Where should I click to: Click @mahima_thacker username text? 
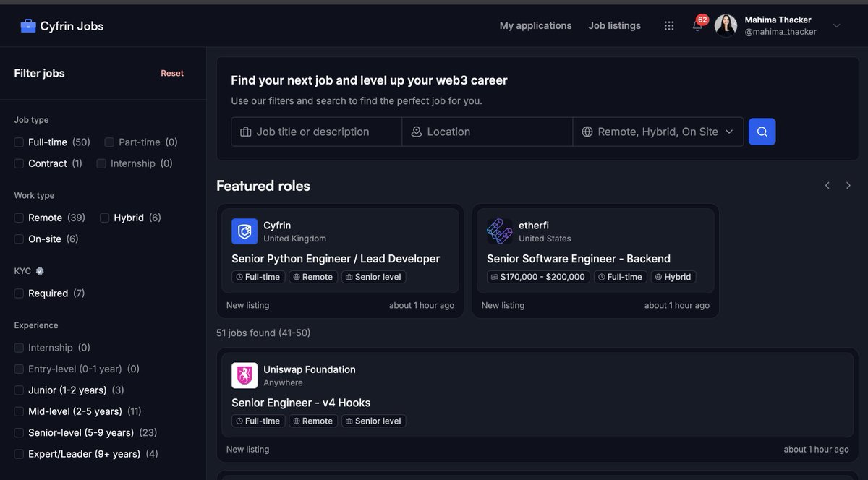click(780, 32)
